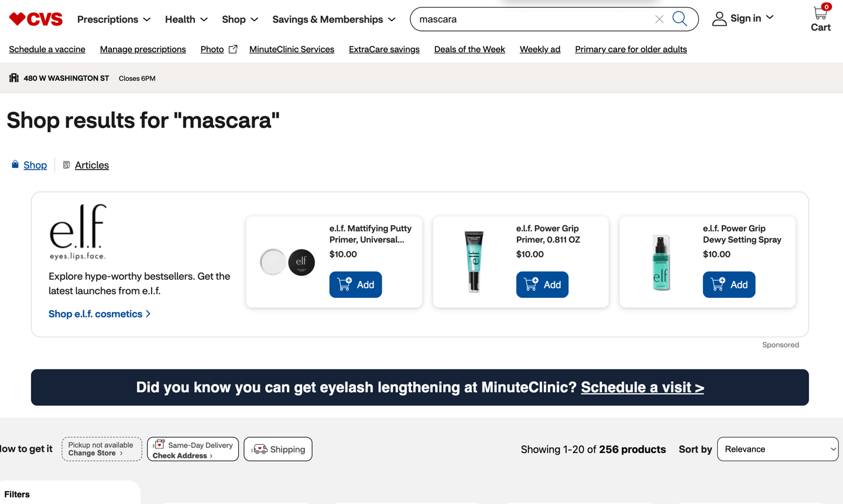Click the magnifying glass search icon

tap(680, 19)
